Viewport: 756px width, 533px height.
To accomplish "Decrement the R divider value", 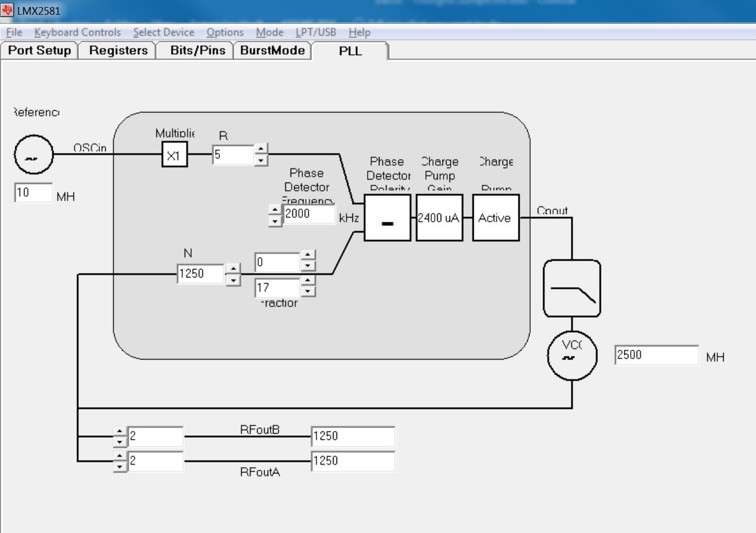I will coord(262,160).
